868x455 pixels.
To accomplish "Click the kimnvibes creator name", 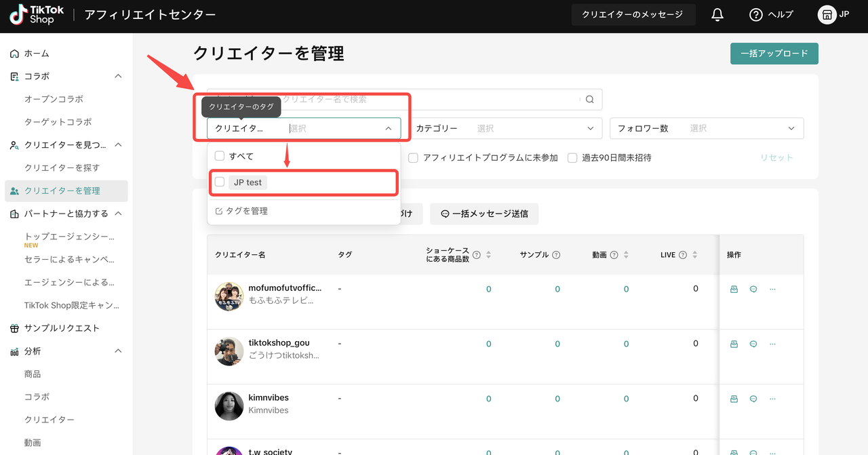I will pyautogui.click(x=269, y=397).
